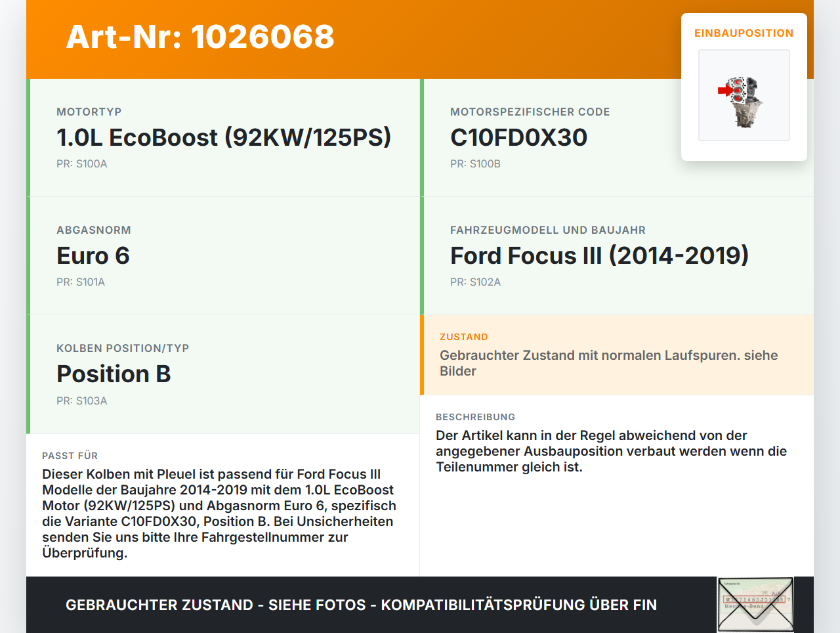Click the Gebrauchter Zustand mit normalen Laufspuren text

coord(609,363)
